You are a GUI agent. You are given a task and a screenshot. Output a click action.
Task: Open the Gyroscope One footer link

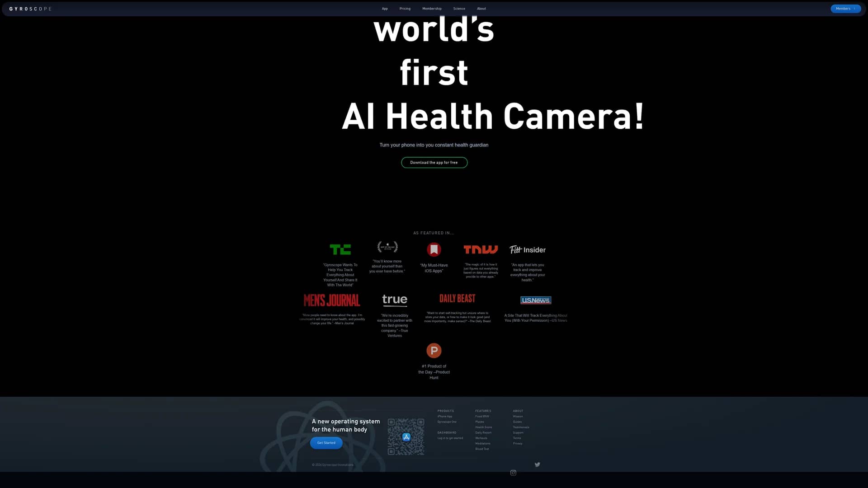tap(447, 422)
